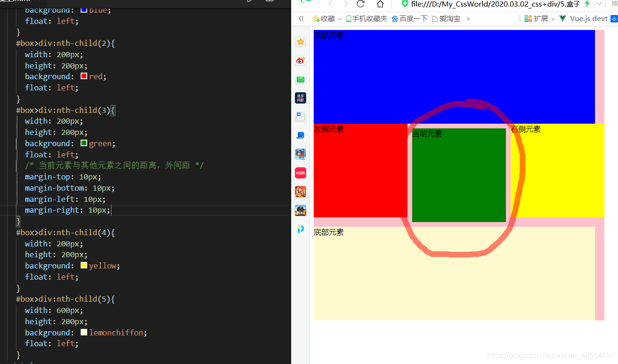
Task: Expand the 收藏 dropdown arrow
Action: pos(339,19)
